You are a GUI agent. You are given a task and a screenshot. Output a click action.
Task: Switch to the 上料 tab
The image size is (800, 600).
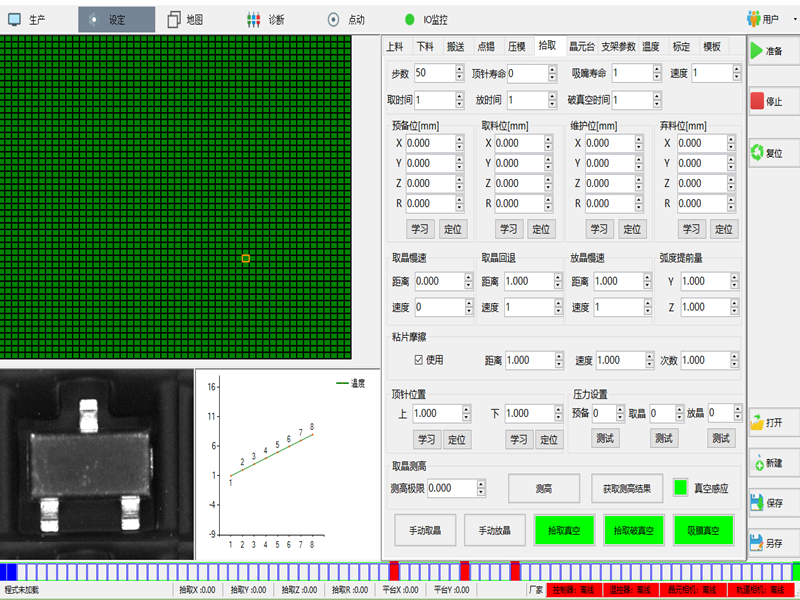394,47
